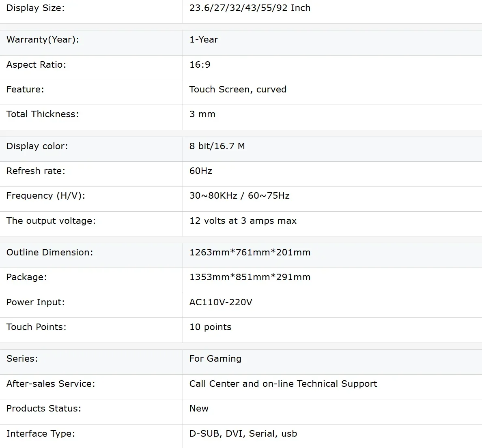Select the AC110V-220V power input value
The height and width of the screenshot is (448, 482).
coord(221,302)
